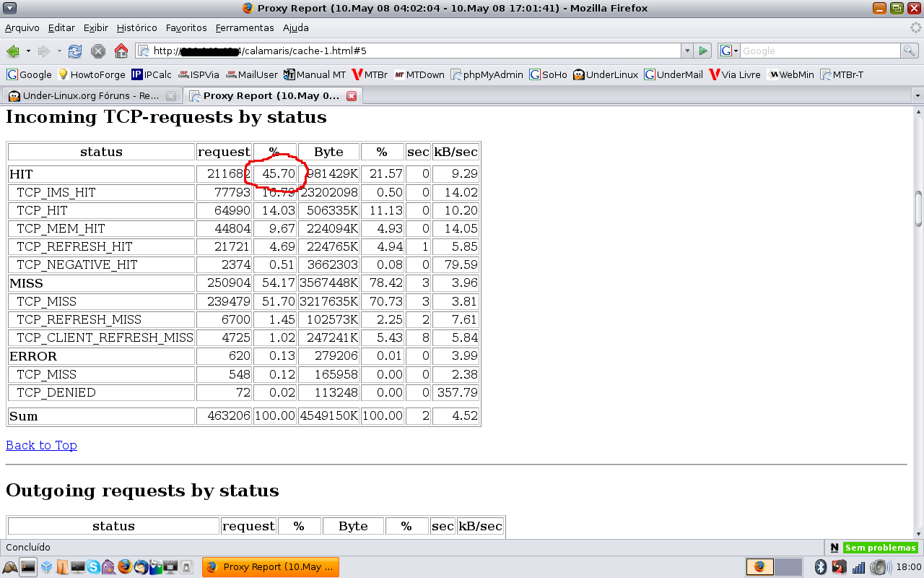Open the Arquivo menu

22,27
